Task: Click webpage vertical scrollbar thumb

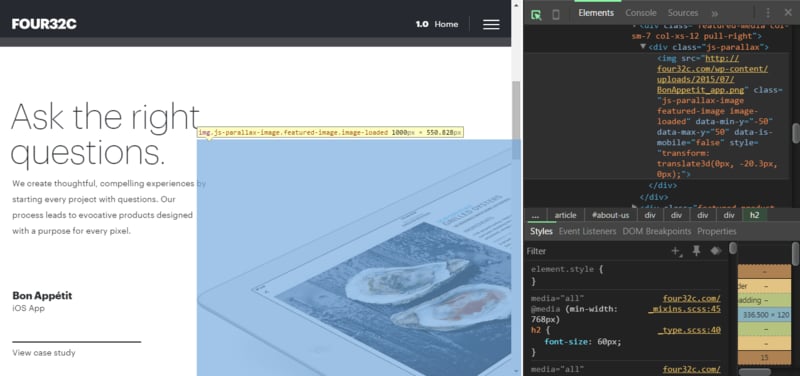Action: tap(516, 120)
